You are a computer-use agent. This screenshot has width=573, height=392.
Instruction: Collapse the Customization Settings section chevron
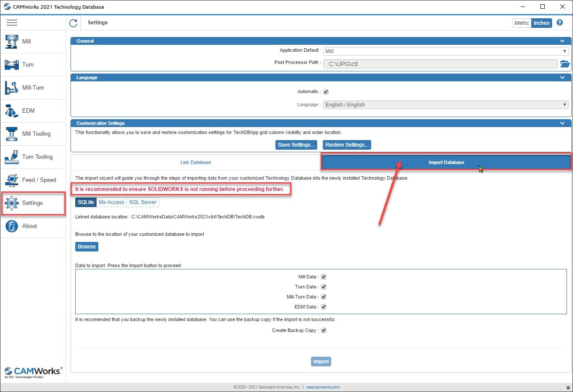(563, 123)
